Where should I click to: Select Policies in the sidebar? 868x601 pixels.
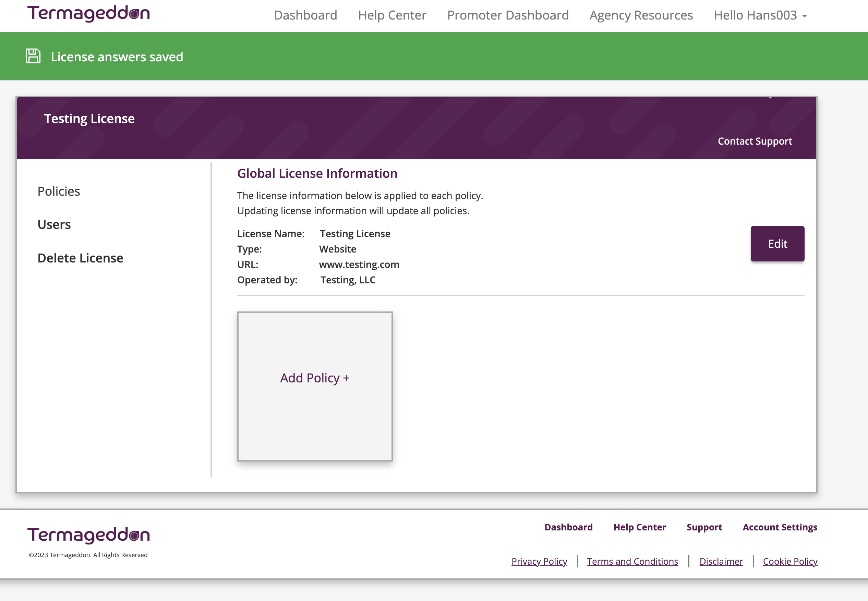coord(59,191)
